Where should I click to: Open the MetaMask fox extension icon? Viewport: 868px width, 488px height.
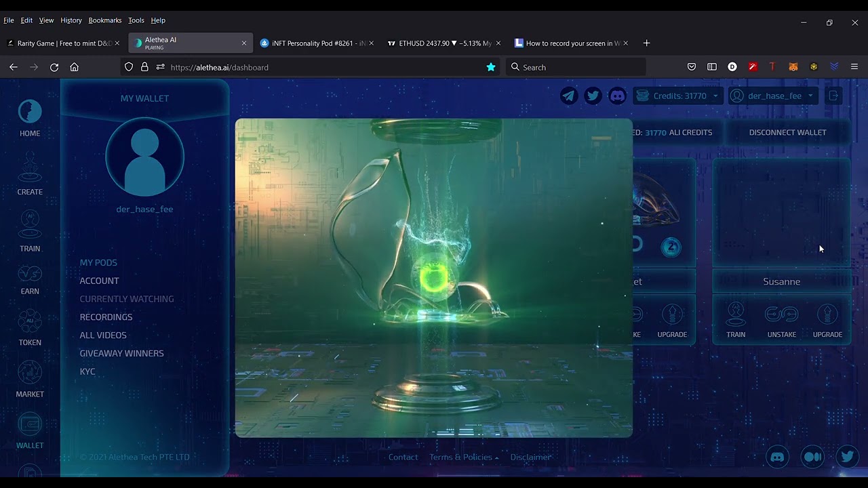(793, 67)
